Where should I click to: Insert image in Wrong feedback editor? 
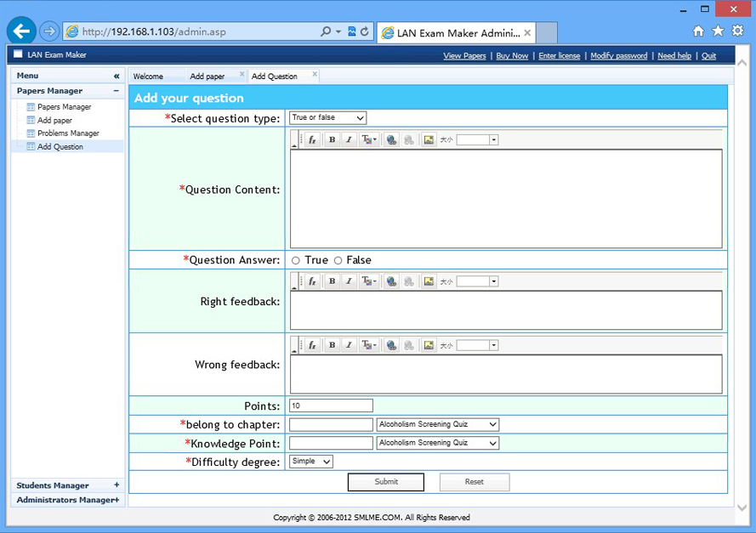429,346
